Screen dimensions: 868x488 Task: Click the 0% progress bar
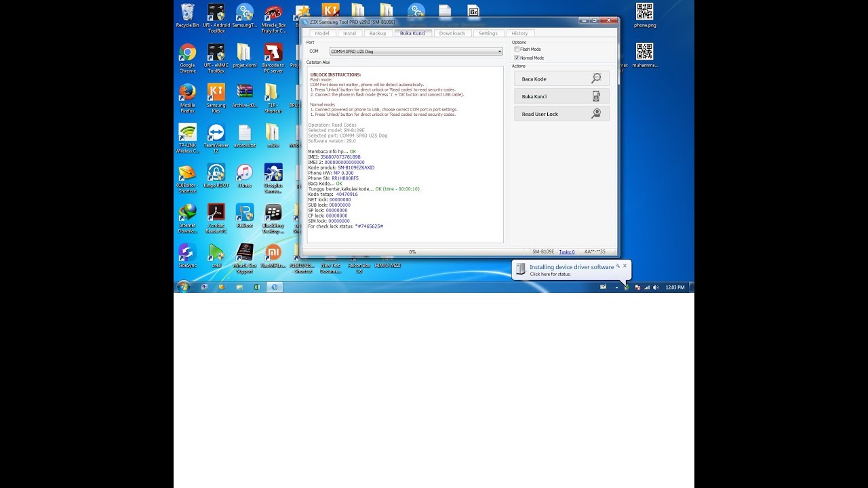[x=412, y=252]
